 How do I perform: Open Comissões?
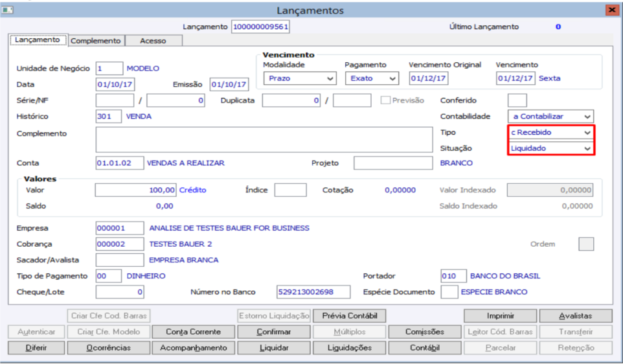[x=425, y=332]
